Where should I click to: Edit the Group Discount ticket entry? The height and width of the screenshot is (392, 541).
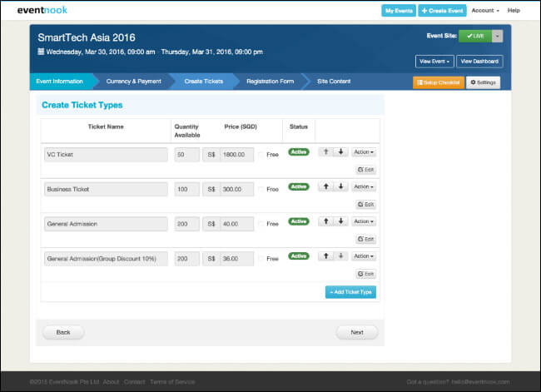click(365, 274)
